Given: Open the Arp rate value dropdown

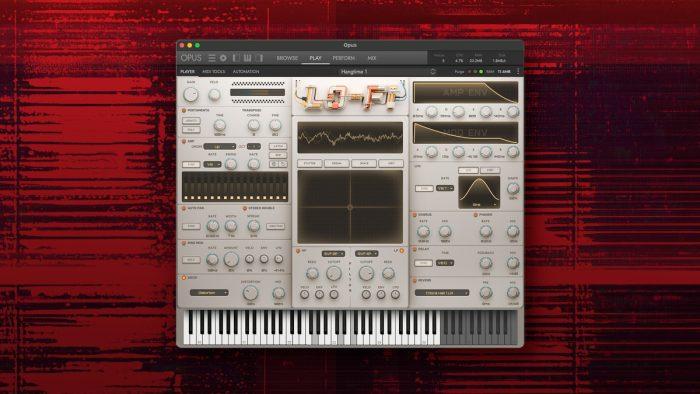Looking at the screenshot, I should click(x=212, y=164).
